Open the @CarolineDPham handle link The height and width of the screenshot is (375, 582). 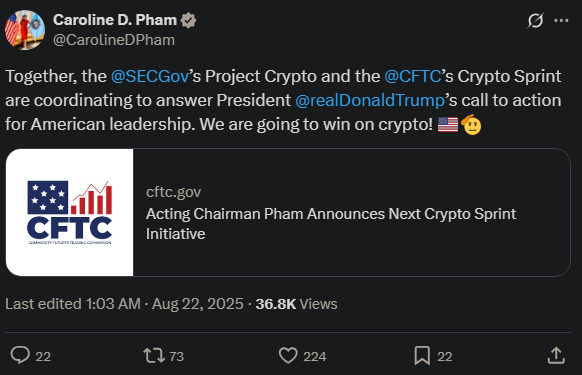coord(114,40)
